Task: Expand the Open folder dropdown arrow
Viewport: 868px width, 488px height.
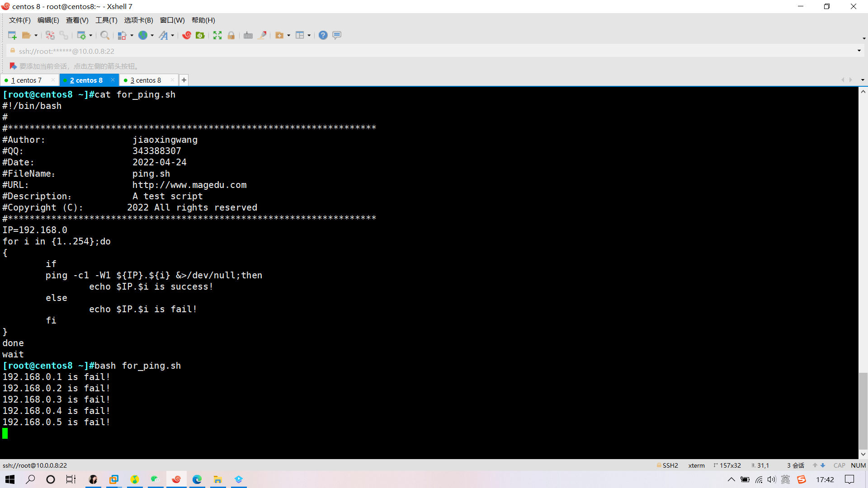Action: coord(36,35)
